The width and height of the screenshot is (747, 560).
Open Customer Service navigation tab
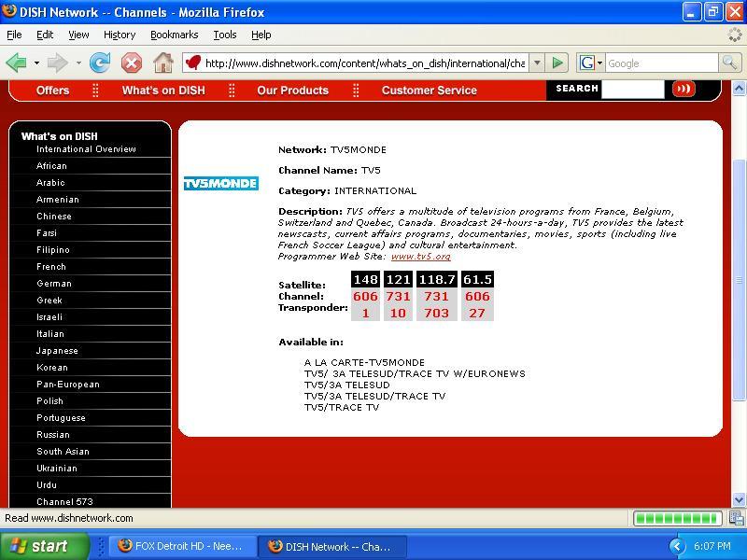click(x=429, y=91)
